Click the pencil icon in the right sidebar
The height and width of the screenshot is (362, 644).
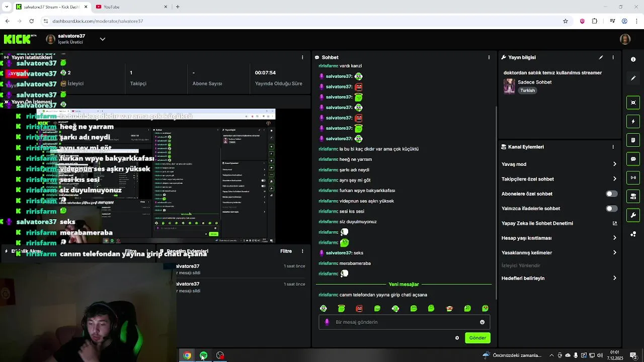(x=633, y=78)
